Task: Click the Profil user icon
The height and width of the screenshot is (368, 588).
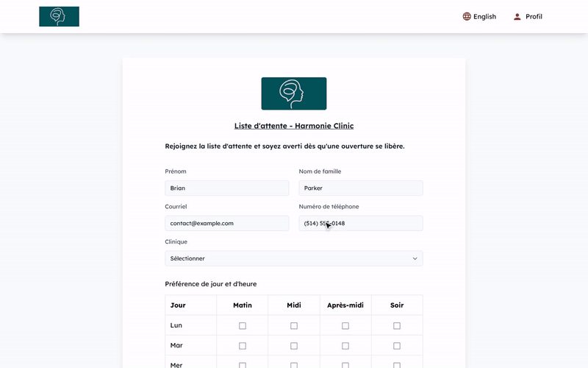Action: (517, 16)
